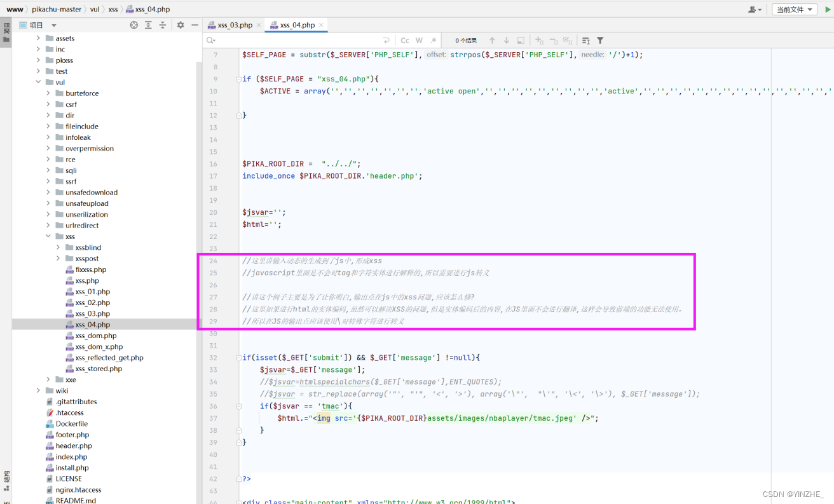Close the xss_03.php editor tab
This screenshot has height=504, width=834.
tap(259, 25)
